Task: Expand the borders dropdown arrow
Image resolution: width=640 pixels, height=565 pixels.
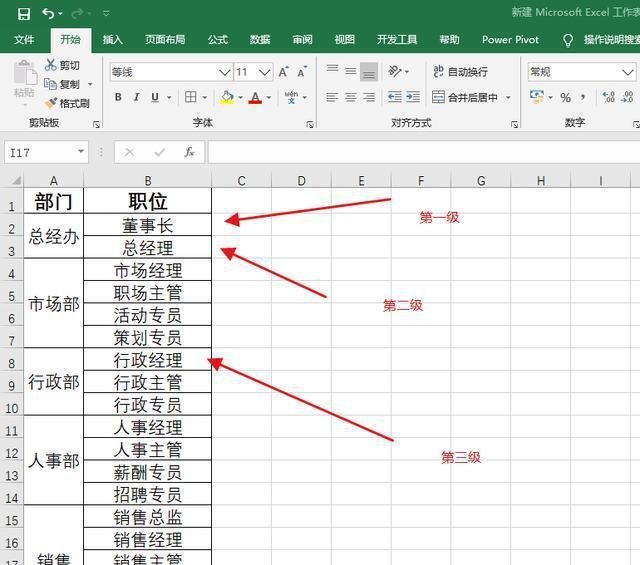Action: pos(204,97)
